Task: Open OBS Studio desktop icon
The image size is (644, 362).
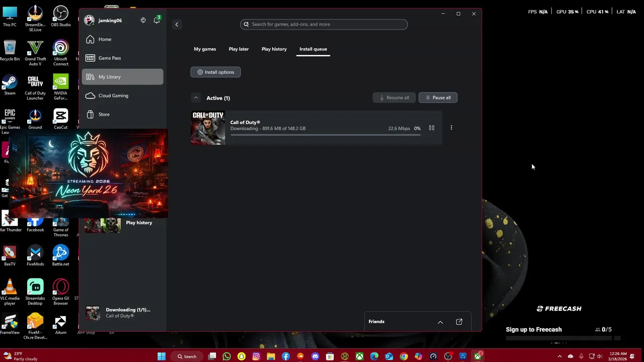Action: click(x=61, y=16)
